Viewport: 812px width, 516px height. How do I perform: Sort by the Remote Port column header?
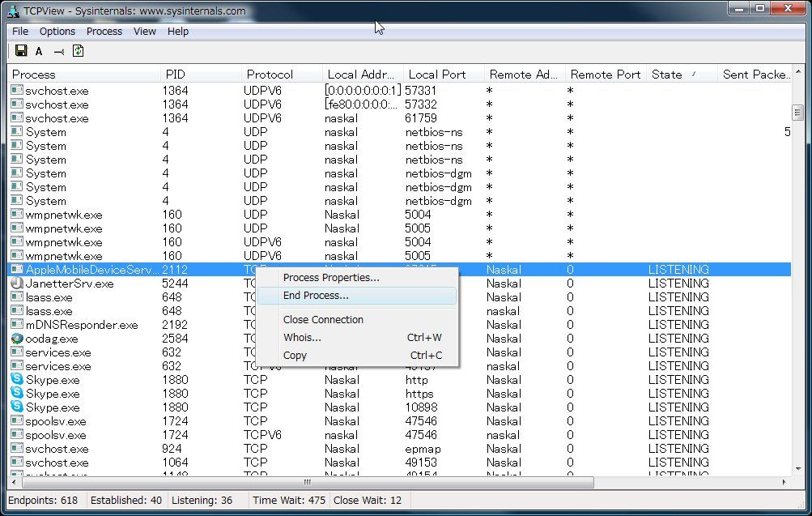click(606, 74)
